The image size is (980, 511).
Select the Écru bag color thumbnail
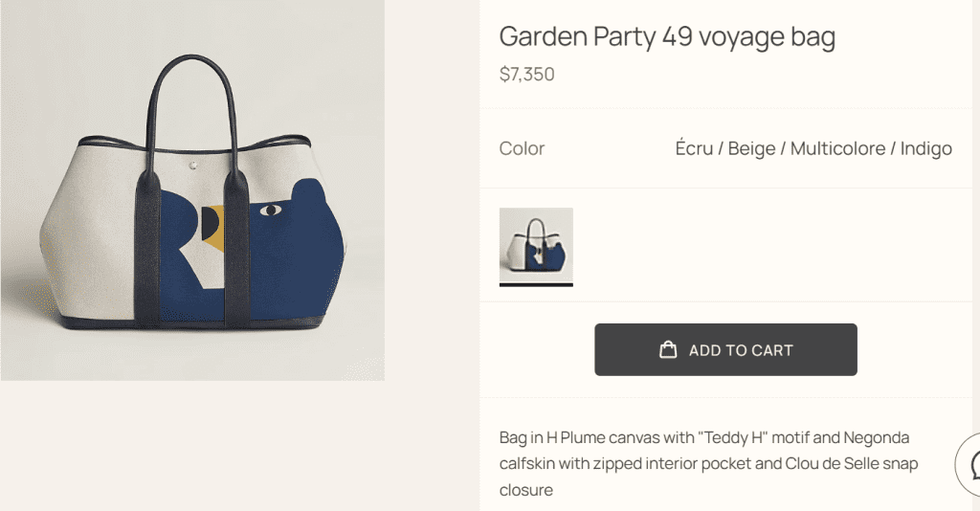click(536, 244)
